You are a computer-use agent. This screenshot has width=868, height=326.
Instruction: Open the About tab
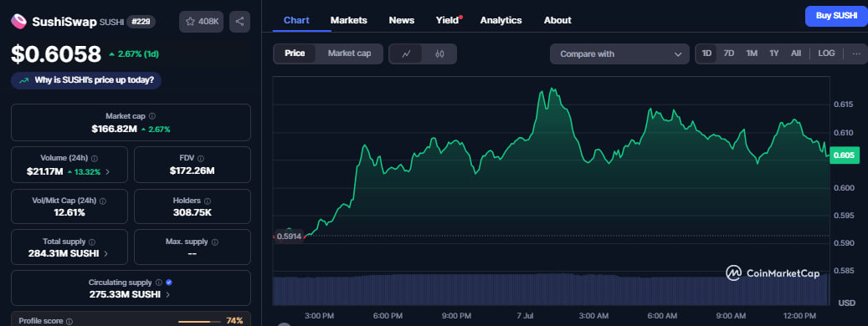point(557,20)
